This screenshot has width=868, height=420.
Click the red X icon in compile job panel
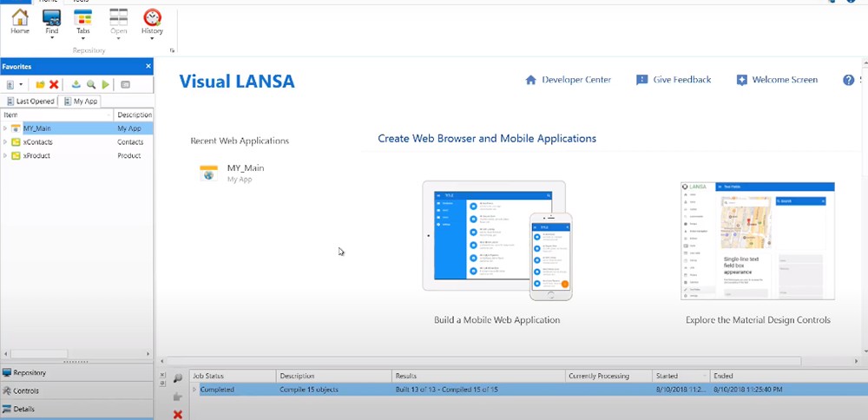point(178,414)
